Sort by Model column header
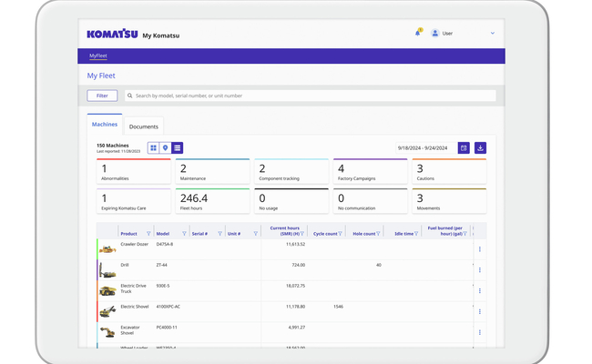The width and height of the screenshot is (592, 364). [x=163, y=234]
